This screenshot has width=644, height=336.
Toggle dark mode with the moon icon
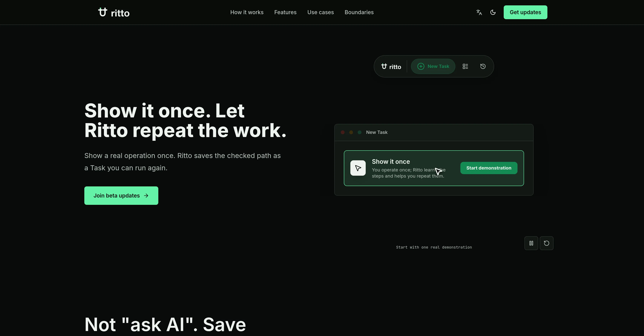(x=493, y=12)
